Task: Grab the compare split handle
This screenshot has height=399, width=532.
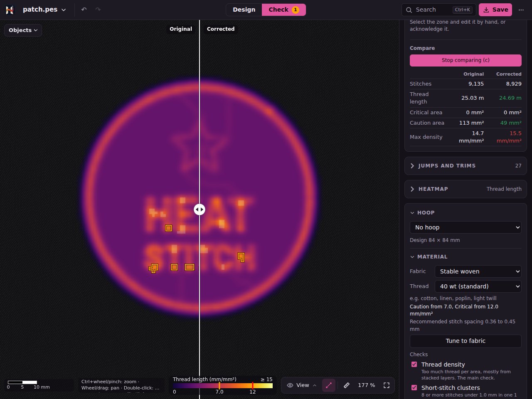Action: pyautogui.click(x=199, y=209)
